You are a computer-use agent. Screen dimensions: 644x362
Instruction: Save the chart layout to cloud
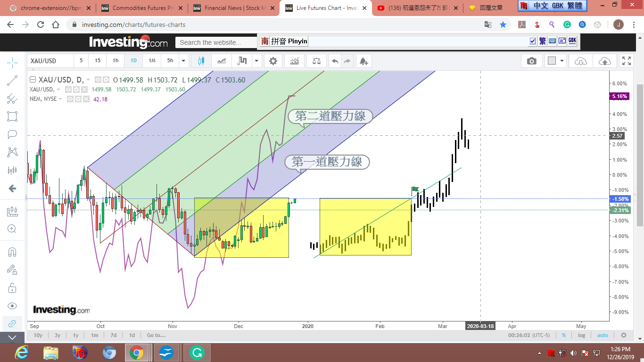coord(604,61)
